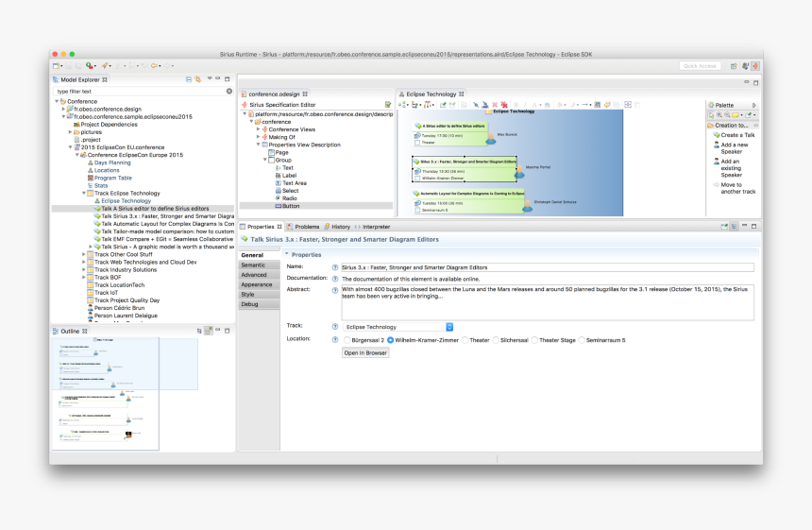This screenshot has height=530, width=812.
Task: Open the Track combo box
Action: tap(398, 327)
